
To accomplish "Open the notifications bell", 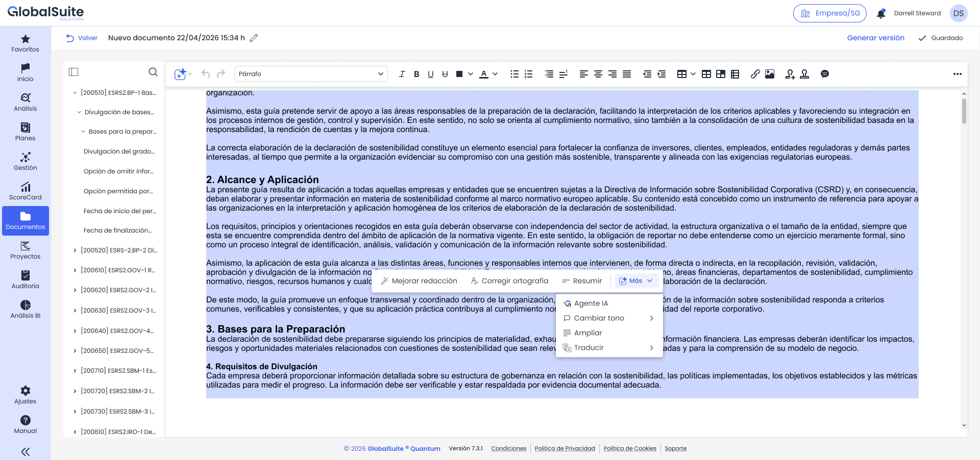I will (x=881, y=14).
